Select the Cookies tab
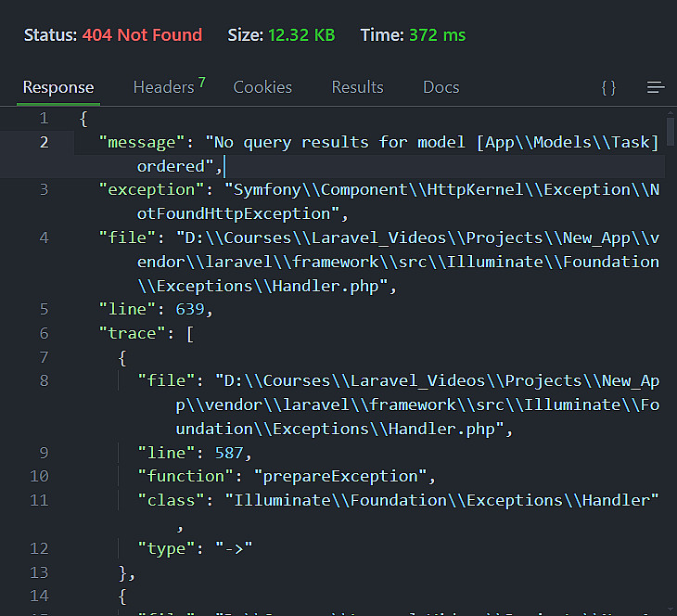This screenshot has height=616, width=677. tap(262, 87)
